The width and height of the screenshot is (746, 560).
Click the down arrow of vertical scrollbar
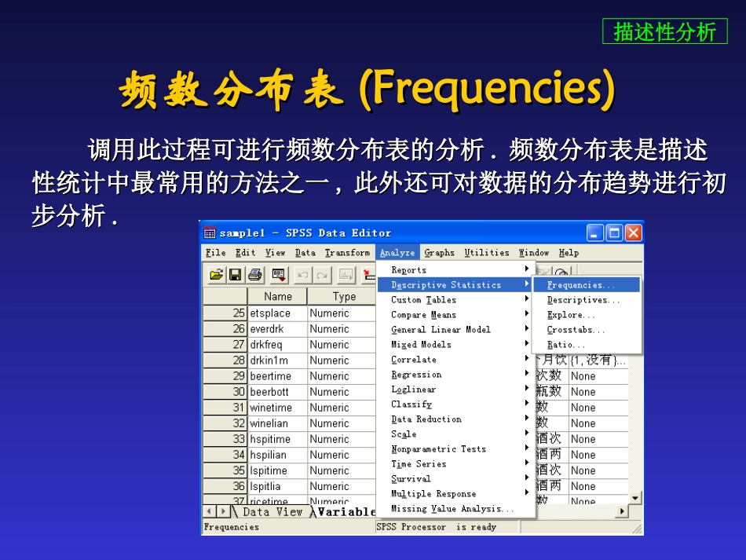pos(635,498)
